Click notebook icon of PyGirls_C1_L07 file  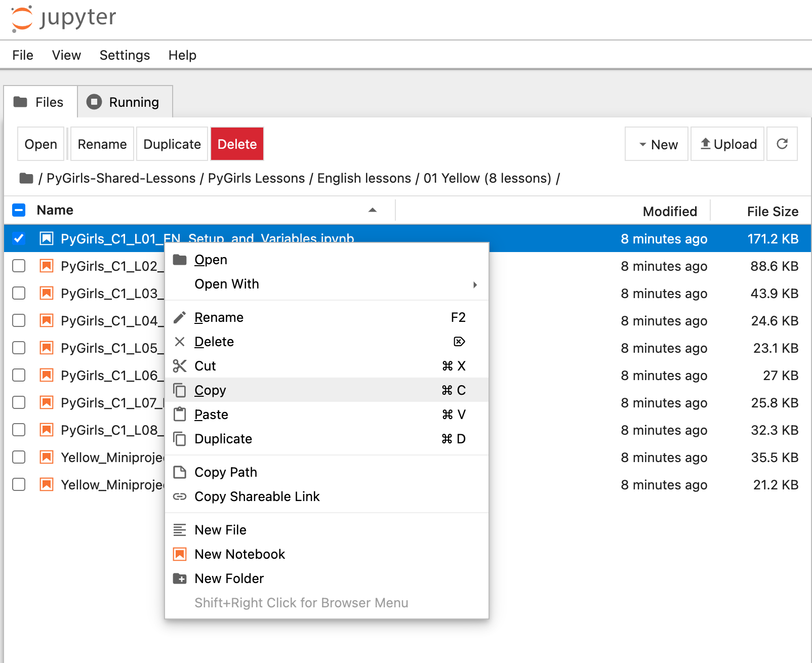click(47, 402)
